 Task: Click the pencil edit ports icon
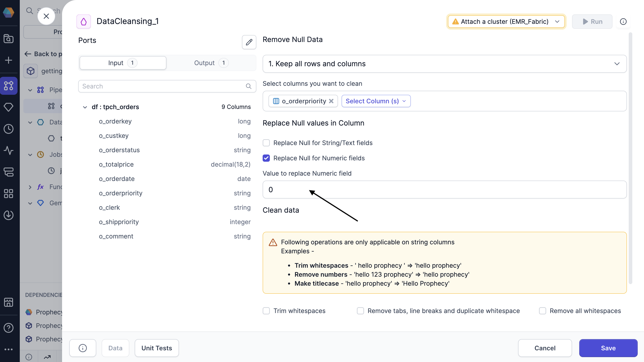click(x=249, y=42)
